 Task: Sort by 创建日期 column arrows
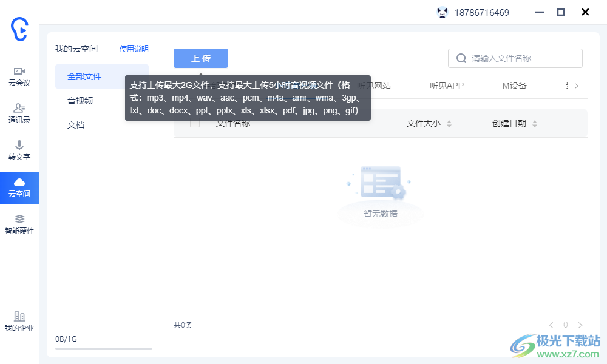[535, 124]
